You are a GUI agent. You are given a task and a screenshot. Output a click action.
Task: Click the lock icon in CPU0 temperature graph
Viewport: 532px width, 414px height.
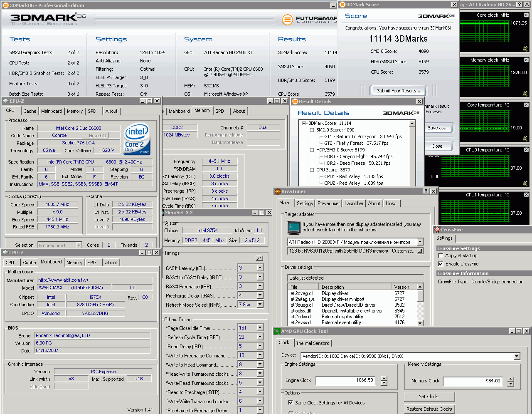pyautogui.click(x=525, y=183)
